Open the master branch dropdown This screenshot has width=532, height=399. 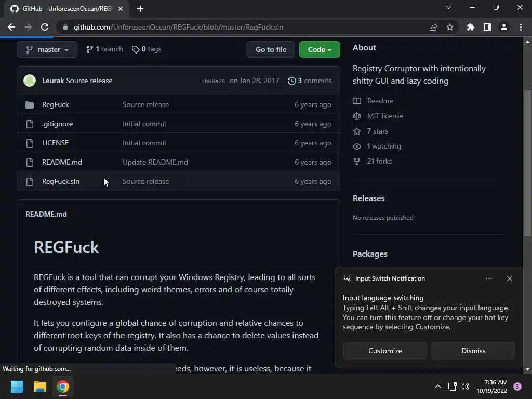[47, 49]
